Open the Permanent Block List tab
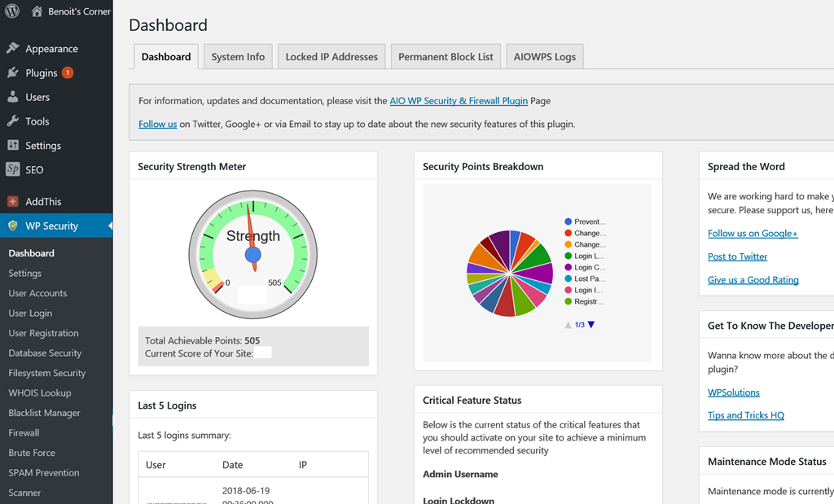 pyautogui.click(x=446, y=57)
